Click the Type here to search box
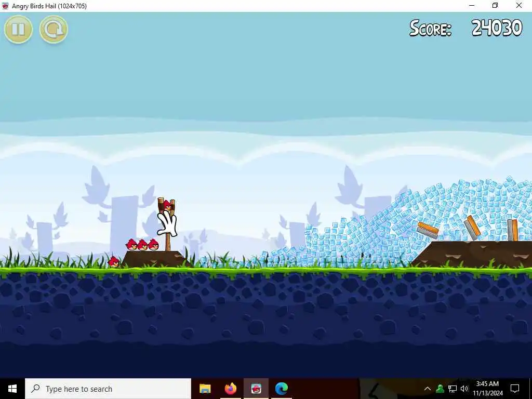The height and width of the screenshot is (399, 532). point(108,389)
